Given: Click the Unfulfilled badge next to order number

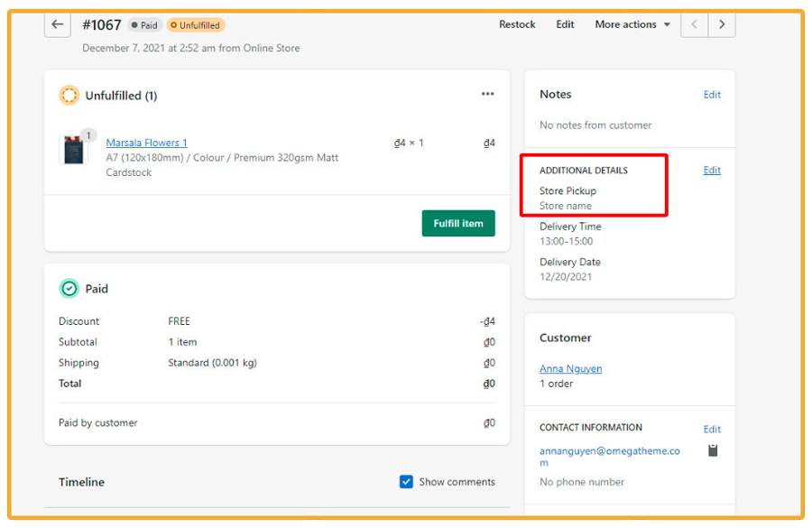Looking at the screenshot, I should [196, 25].
